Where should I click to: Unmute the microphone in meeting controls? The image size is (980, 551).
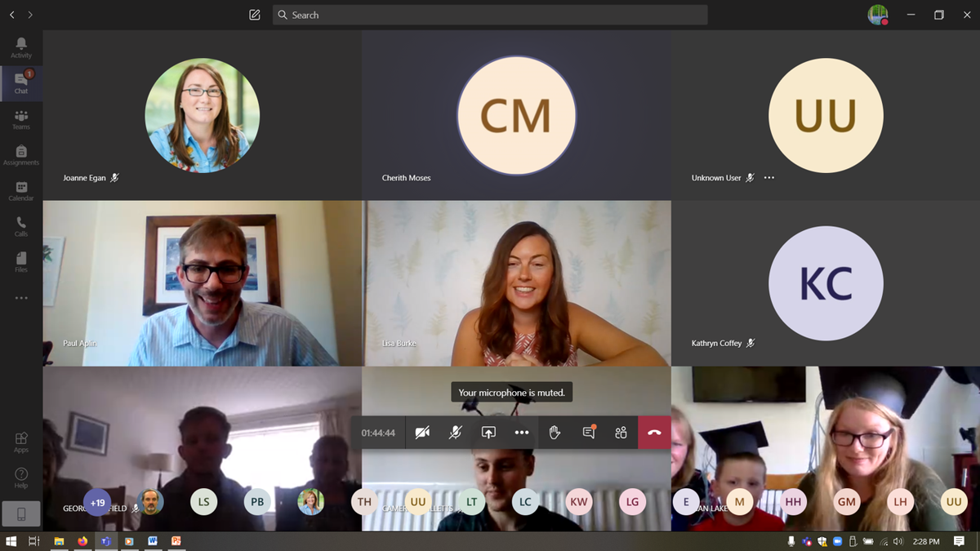[456, 433]
